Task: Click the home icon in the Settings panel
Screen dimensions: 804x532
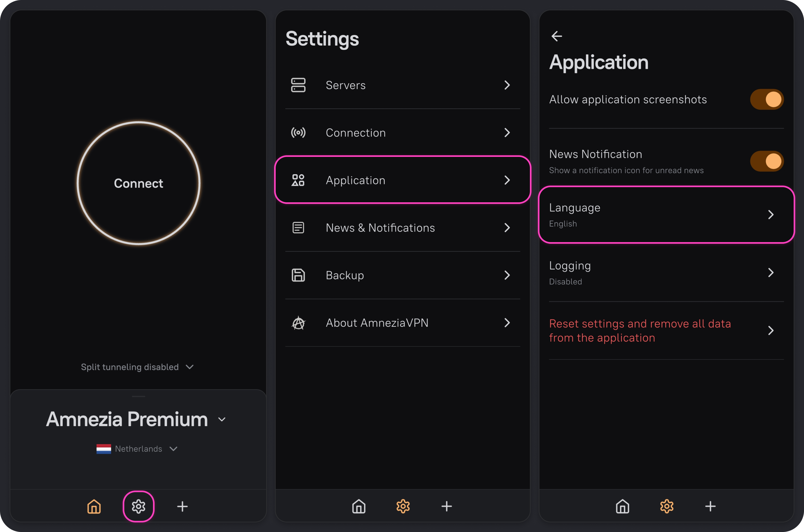Action: point(359,507)
